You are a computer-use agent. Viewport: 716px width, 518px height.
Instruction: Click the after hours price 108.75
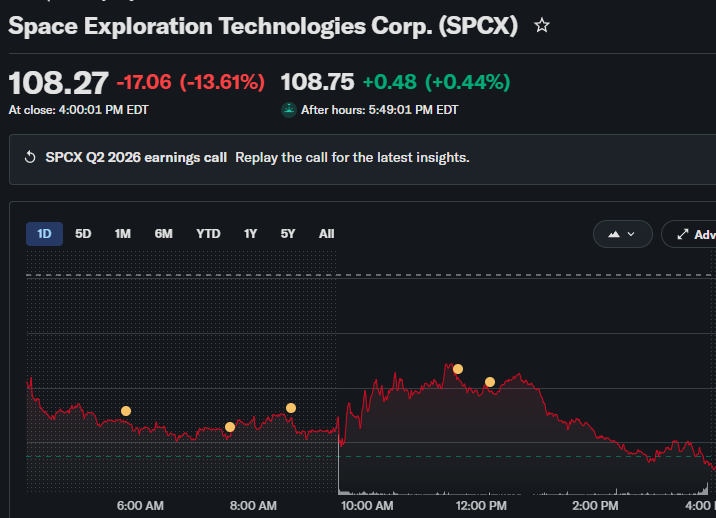pyautogui.click(x=317, y=82)
